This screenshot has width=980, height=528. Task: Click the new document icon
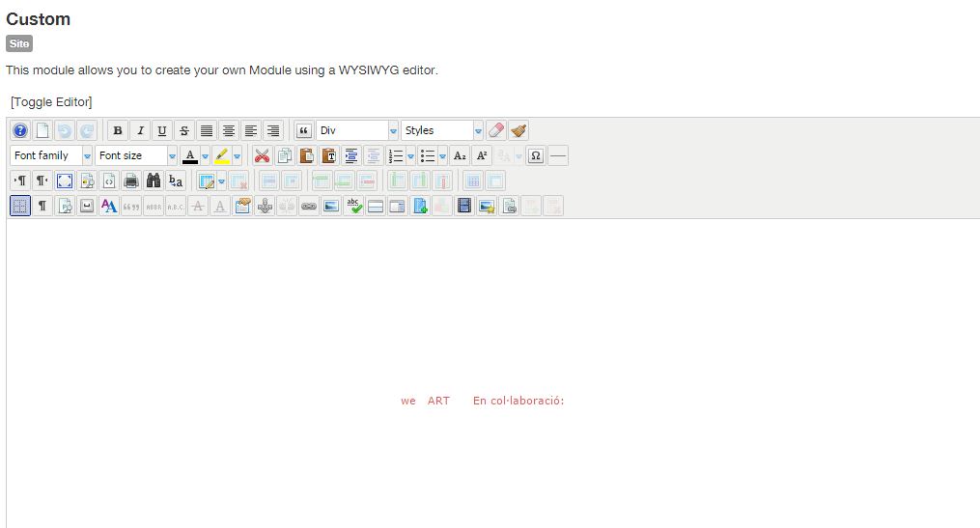[42, 130]
